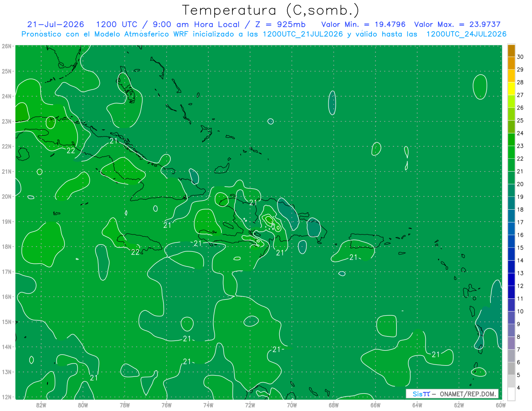
Task: Click the latitude label '20N'
Action: pyautogui.click(x=7, y=196)
